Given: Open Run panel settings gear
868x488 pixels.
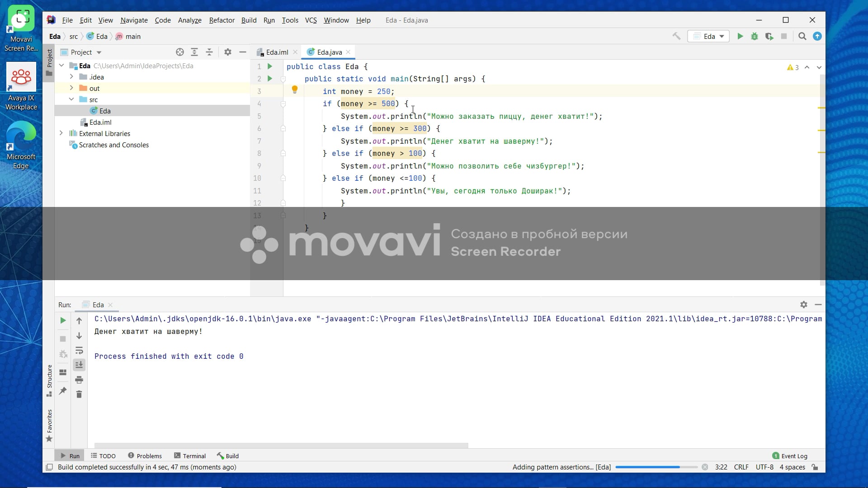Looking at the screenshot, I should tap(804, 305).
